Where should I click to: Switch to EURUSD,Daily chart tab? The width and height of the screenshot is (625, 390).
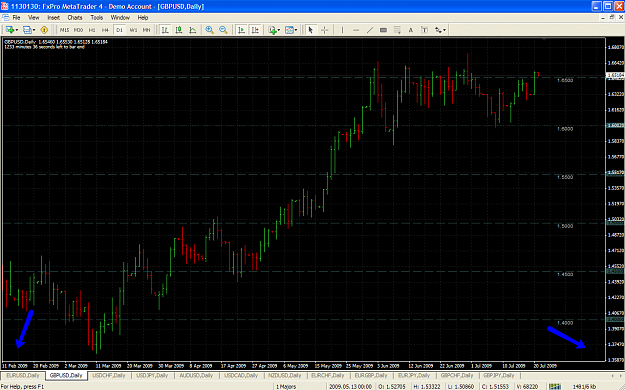[x=23, y=376]
